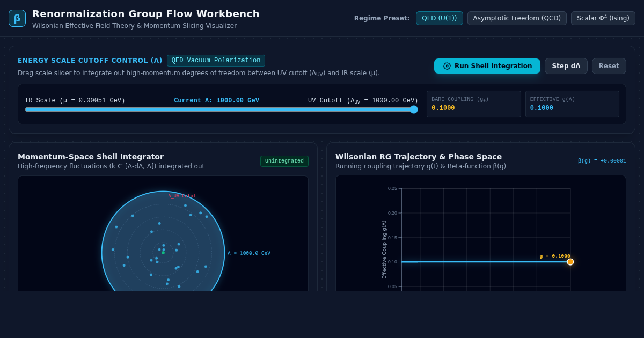Viewport: 644px width, 338px height.
Task: Click the Momentum-Space Shell Integrator heading
Action: click(91, 157)
